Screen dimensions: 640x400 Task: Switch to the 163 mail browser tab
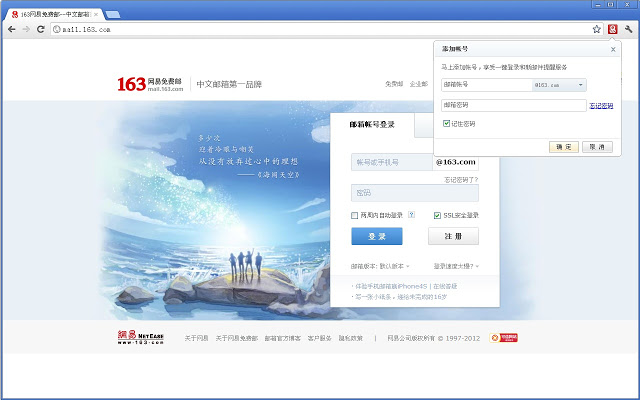tap(54, 14)
